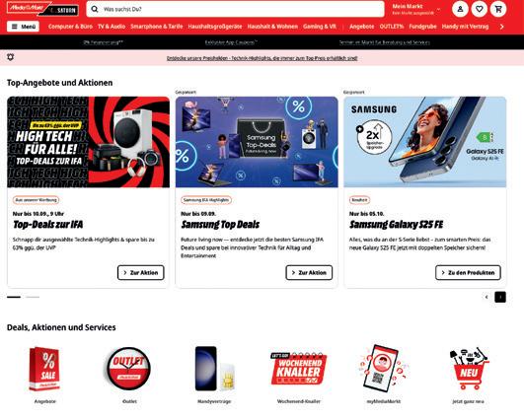Expand the Mein Markt store selector
This screenshot has width=524, height=420.
click(x=416, y=9)
